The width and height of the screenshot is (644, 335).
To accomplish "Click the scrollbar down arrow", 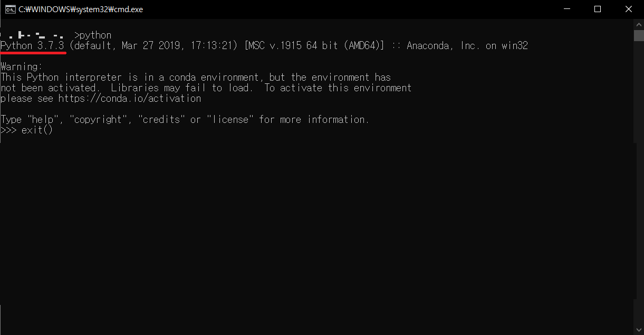I will click(x=639, y=330).
